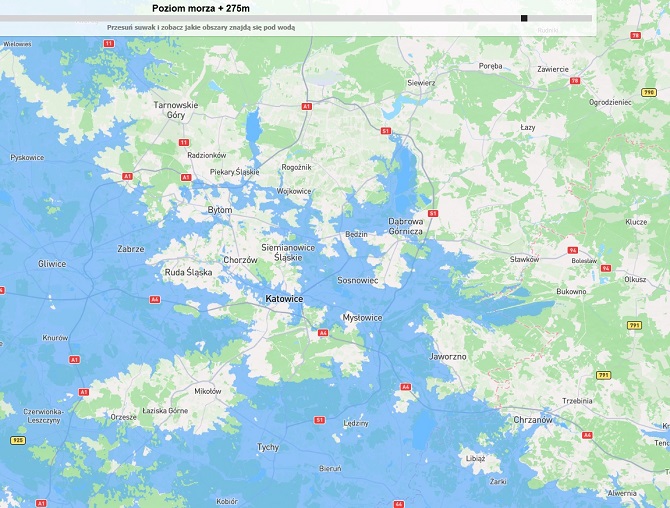This screenshot has height=508, width=670.
Task: Click the black sea level slider handle
Action: (x=524, y=18)
